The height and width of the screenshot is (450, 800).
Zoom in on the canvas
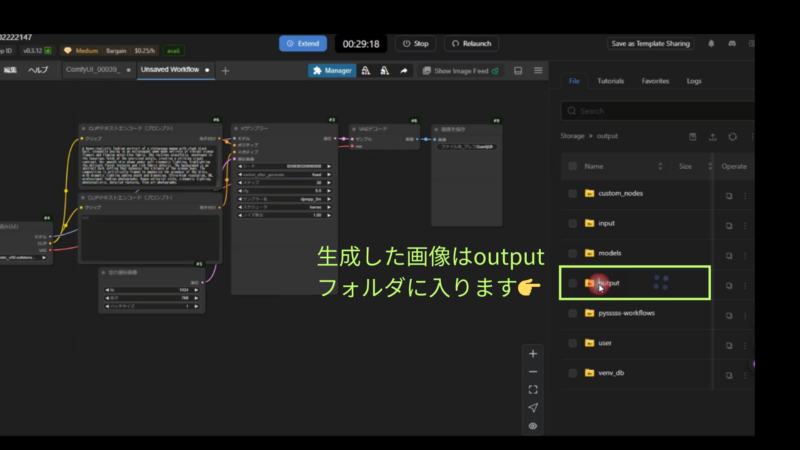(533, 354)
